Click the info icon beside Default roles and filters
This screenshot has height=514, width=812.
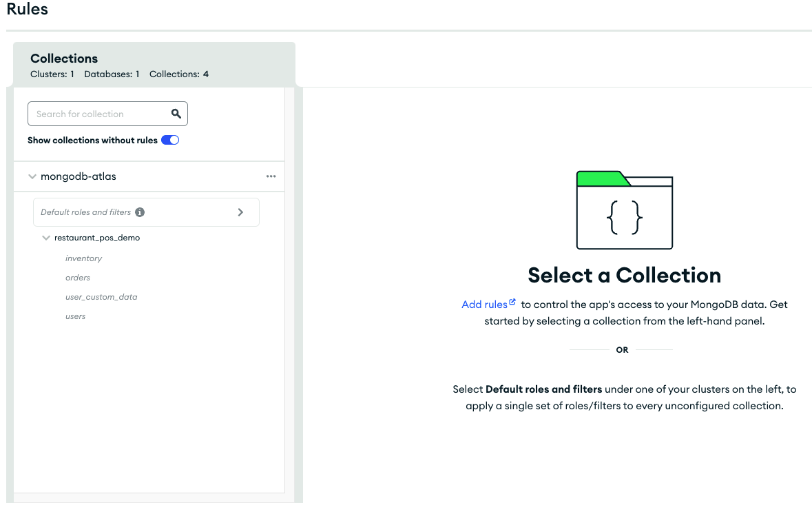pos(140,212)
